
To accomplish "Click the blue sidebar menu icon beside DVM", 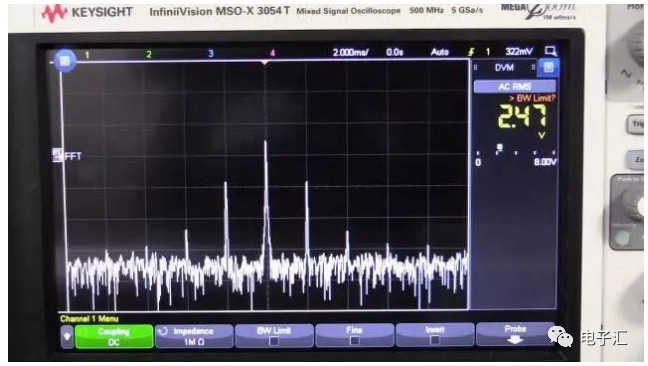I will [x=548, y=67].
